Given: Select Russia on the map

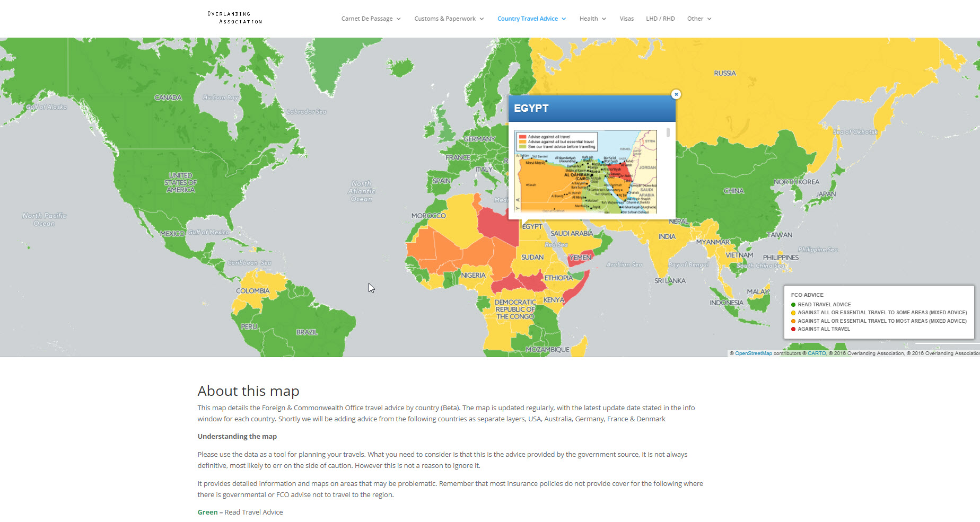Looking at the screenshot, I should pos(724,73).
